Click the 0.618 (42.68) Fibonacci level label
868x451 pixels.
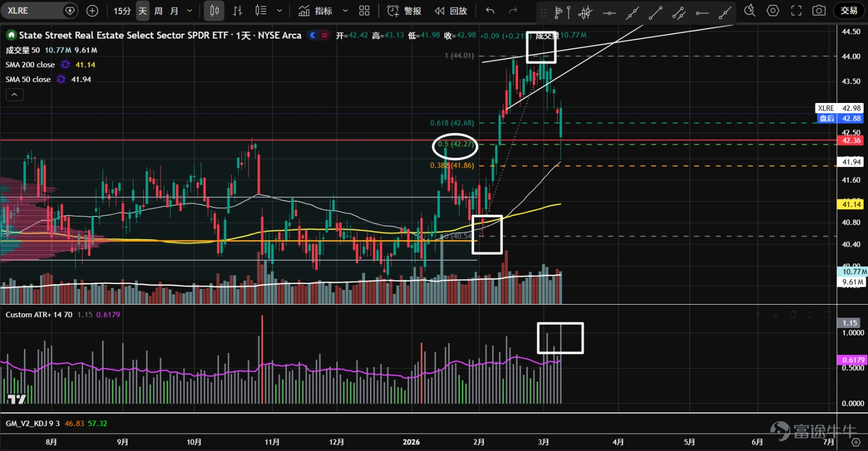coord(452,123)
